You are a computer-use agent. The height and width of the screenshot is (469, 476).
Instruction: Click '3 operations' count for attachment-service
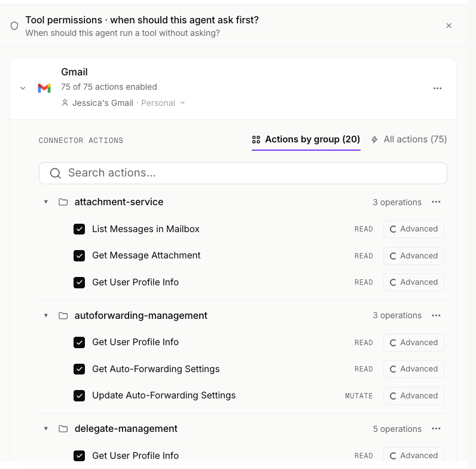tap(397, 202)
